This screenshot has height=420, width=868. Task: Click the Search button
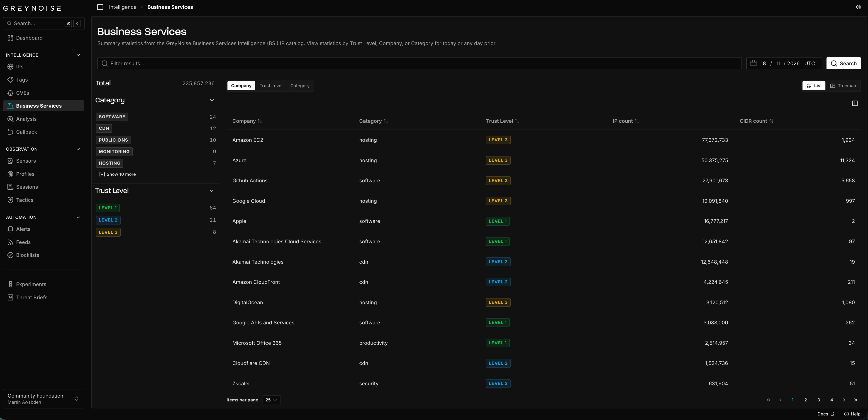pos(844,63)
